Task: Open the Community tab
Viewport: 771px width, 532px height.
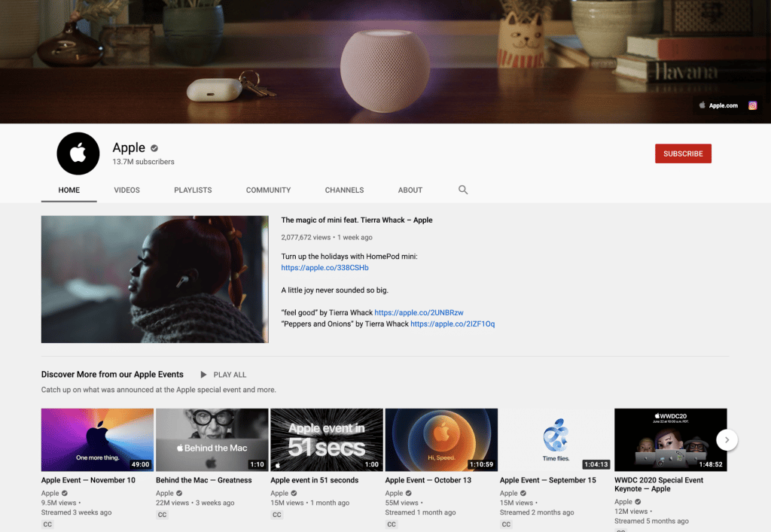Action: point(269,190)
